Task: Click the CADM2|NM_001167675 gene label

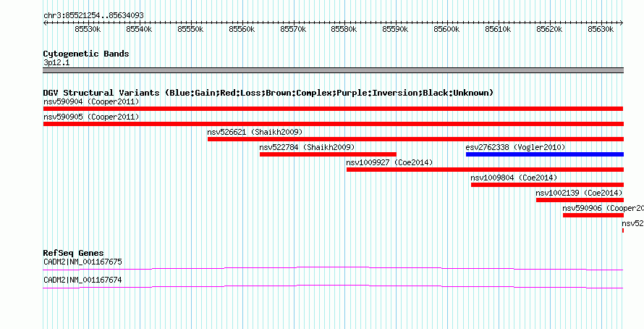Action: pos(82,262)
